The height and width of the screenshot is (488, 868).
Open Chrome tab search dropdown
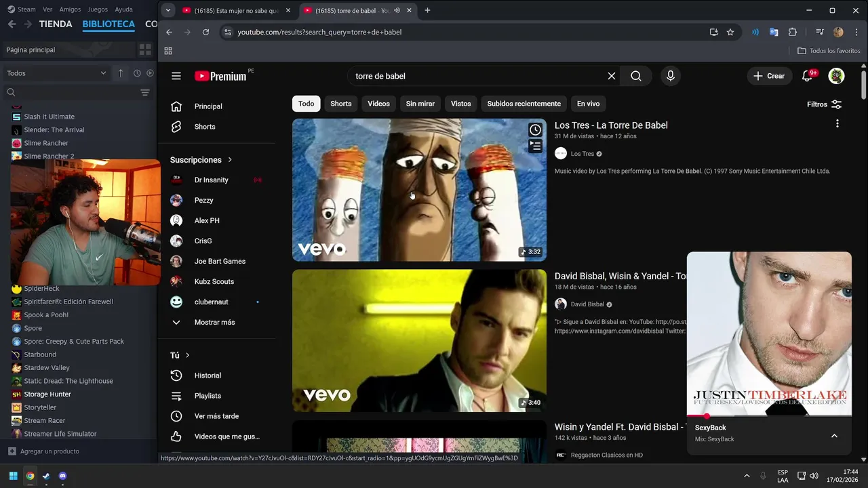167,10
